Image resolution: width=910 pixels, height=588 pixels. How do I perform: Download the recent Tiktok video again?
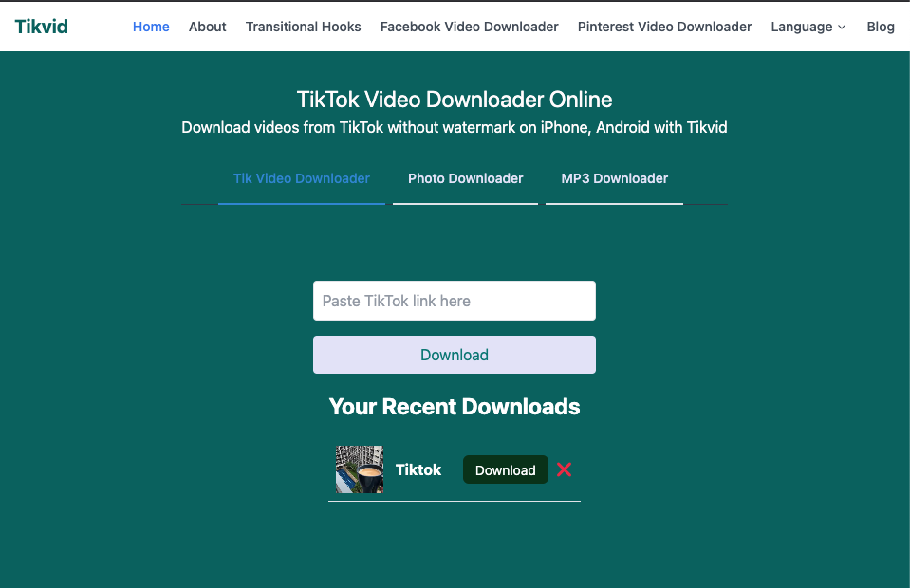(x=506, y=469)
